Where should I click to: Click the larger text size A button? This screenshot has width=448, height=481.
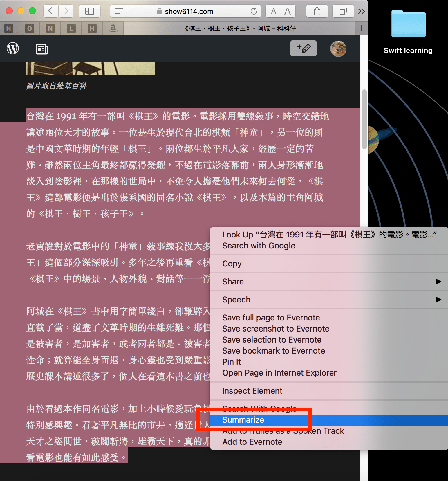(x=288, y=11)
